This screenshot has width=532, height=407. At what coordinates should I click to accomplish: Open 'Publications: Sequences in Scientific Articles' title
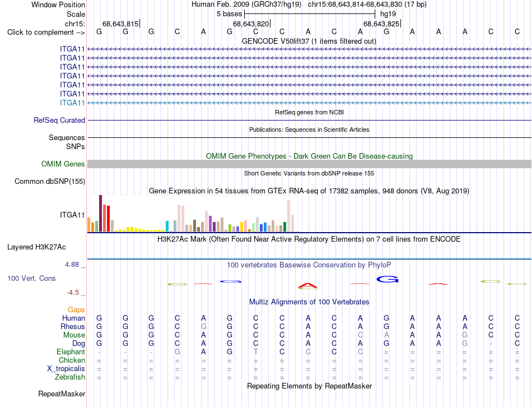[309, 129]
